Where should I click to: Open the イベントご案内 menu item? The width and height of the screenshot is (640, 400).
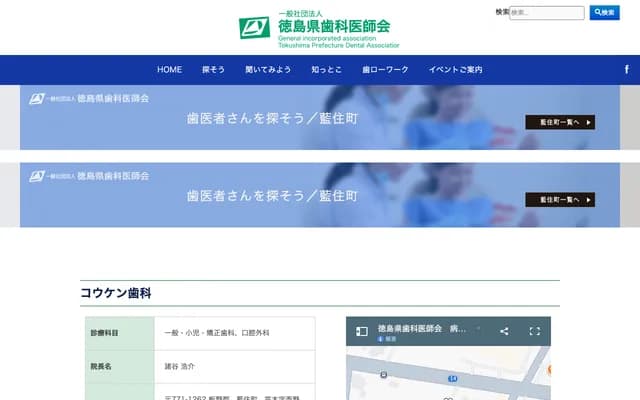pos(455,70)
